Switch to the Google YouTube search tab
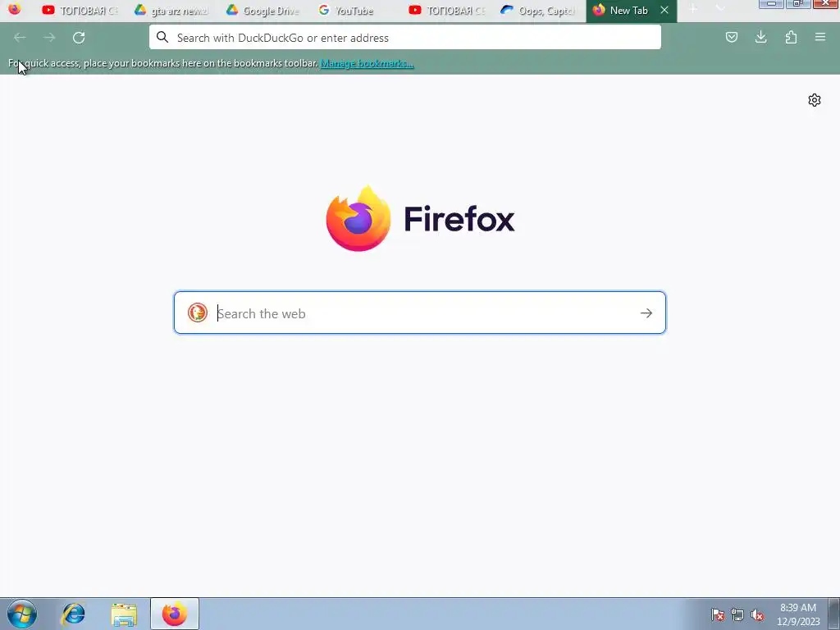This screenshot has width=840, height=630. click(x=354, y=10)
